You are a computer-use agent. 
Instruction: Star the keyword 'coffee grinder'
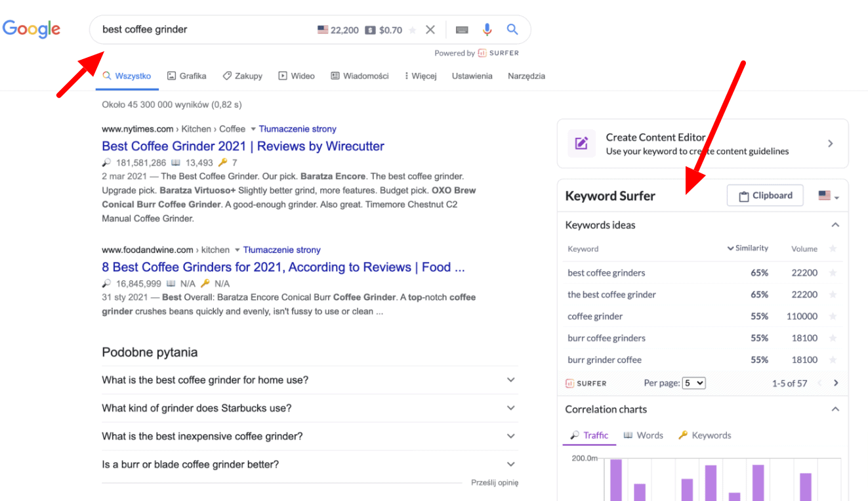pyautogui.click(x=833, y=316)
